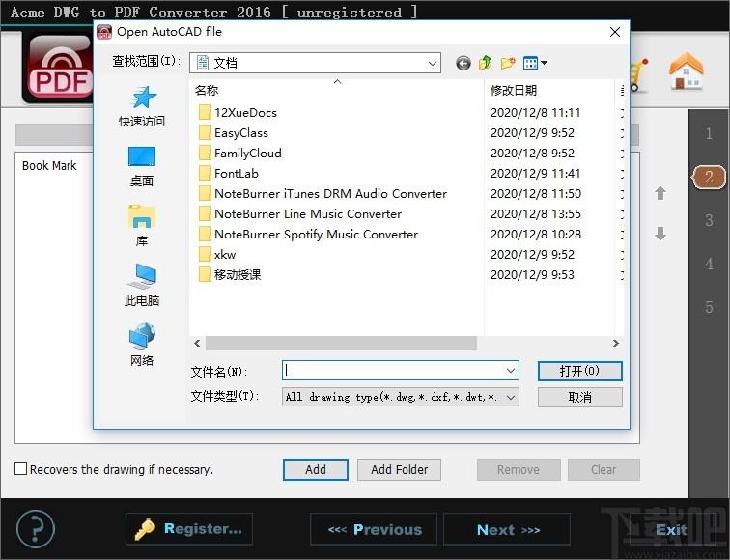Create new folder icon in dialog toolbar

508,63
